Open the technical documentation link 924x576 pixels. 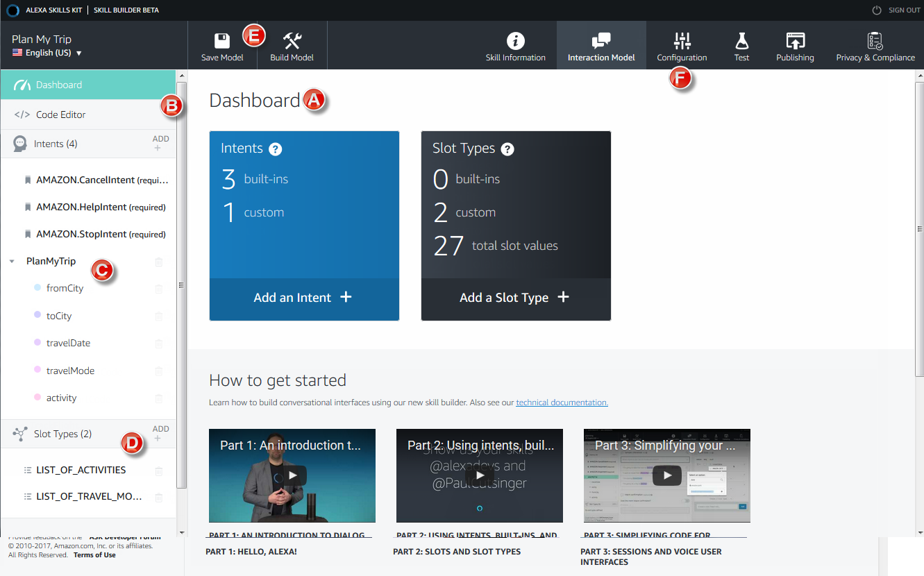(x=562, y=403)
